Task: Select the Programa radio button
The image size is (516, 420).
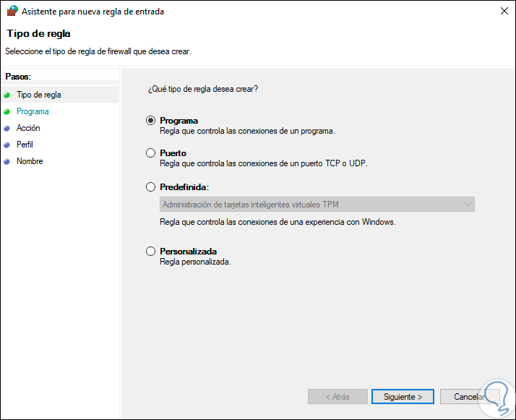Action: point(150,121)
